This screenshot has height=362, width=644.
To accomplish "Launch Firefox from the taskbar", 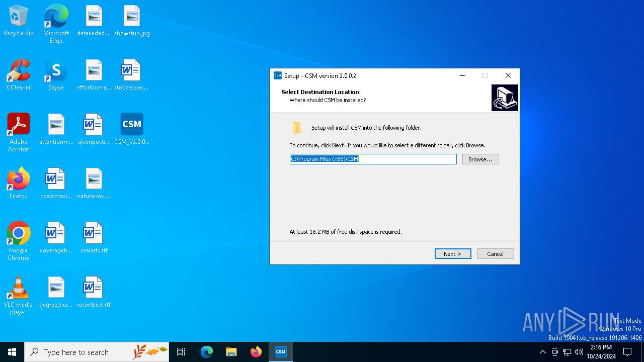I will tap(256, 352).
